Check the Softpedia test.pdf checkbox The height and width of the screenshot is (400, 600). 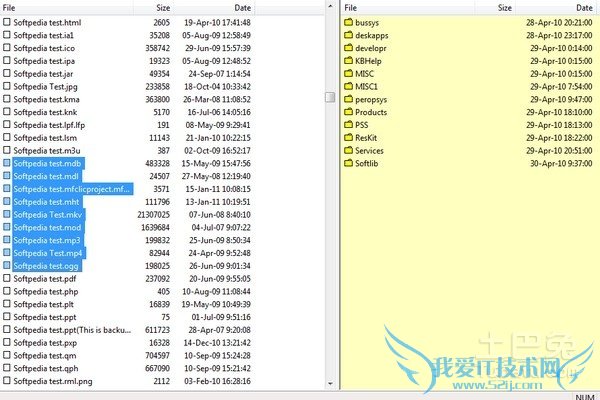(x=7, y=278)
